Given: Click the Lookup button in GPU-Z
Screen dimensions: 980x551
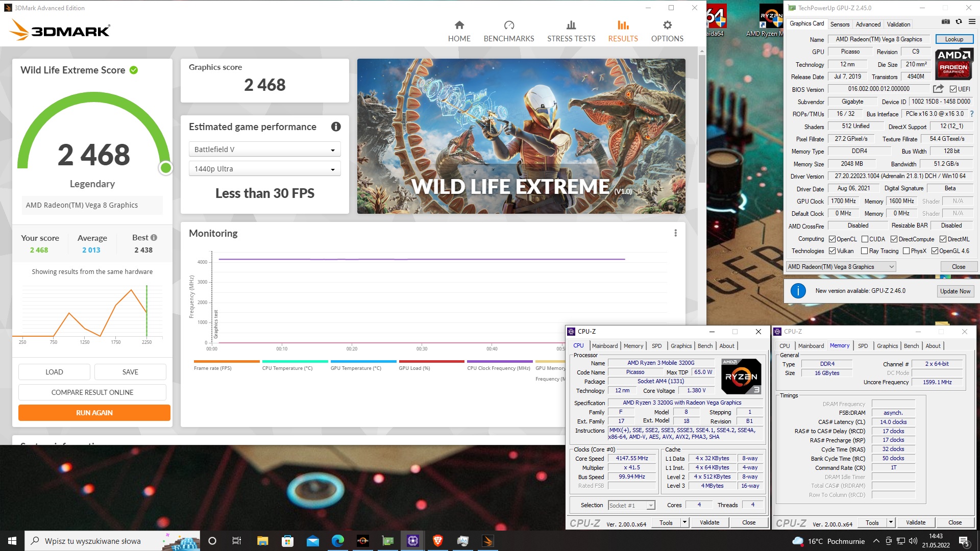Looking at the screenshot, I should 954,39.
